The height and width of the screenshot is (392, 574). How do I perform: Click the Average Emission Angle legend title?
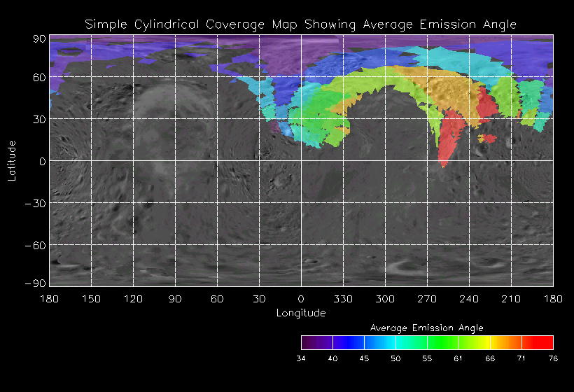pyautogui.click(x=426, y=328)
